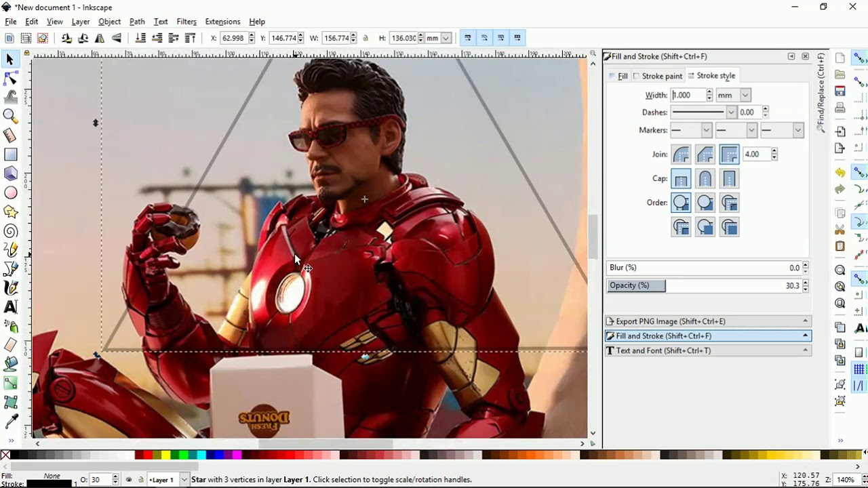Open the Dashes pattern dropdown
868x488 pixels.
pyautogui.click(x=704, y=113)
